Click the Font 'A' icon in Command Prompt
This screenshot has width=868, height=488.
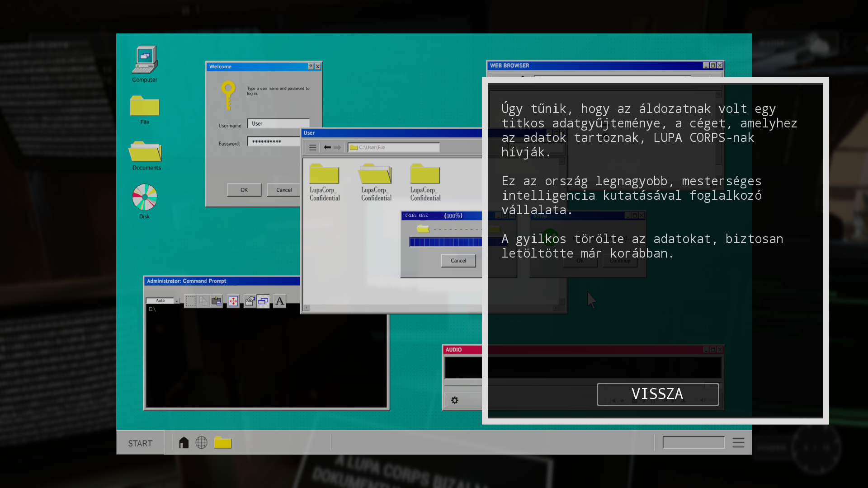click(x=280, y=301)
